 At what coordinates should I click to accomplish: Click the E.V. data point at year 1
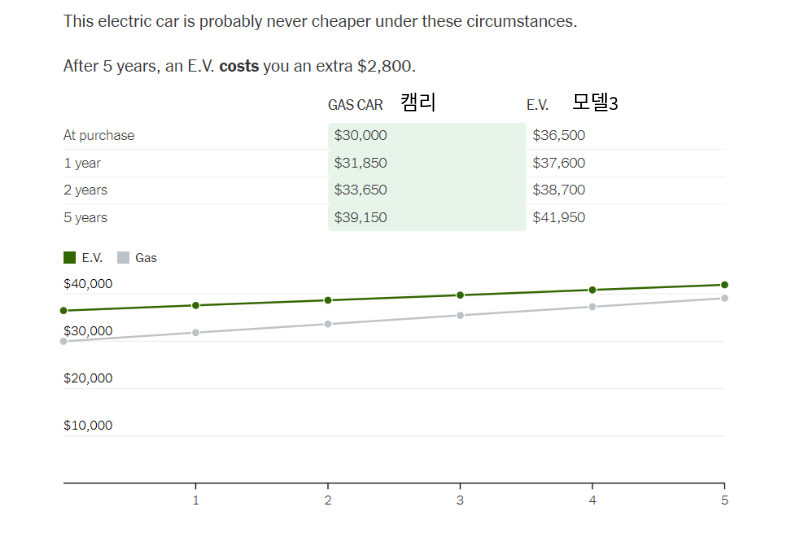pos(195,305)
